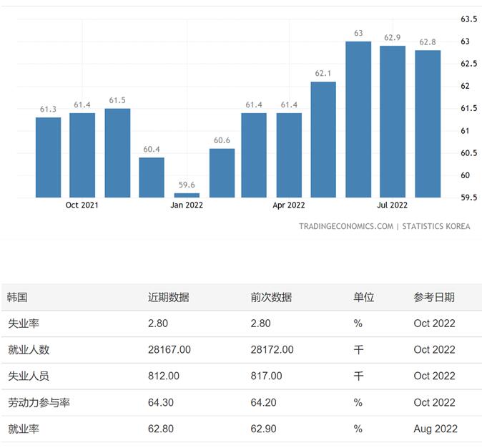Click the bar labeled 63

click(x=358, y=120)
